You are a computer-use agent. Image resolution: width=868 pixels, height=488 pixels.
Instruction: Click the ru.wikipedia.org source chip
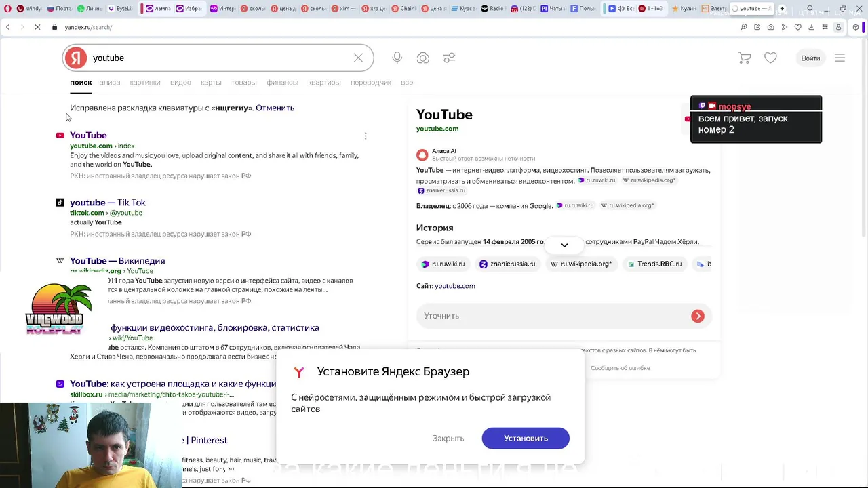[580, 264]
